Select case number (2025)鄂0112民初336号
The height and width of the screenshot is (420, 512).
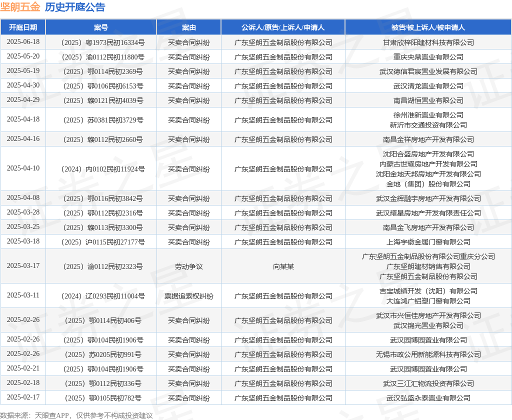tap(103, 383)
